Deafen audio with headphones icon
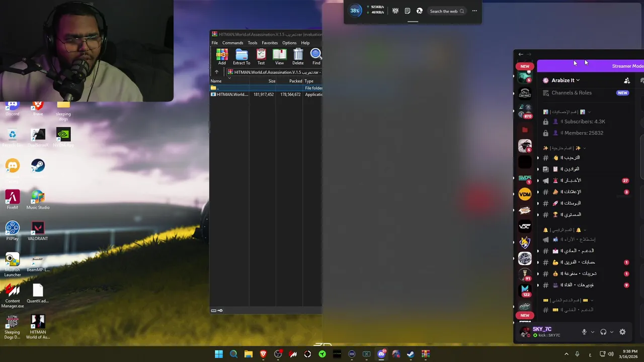The width and height of the screenshot is (644, 362). (x=603, y=332)
